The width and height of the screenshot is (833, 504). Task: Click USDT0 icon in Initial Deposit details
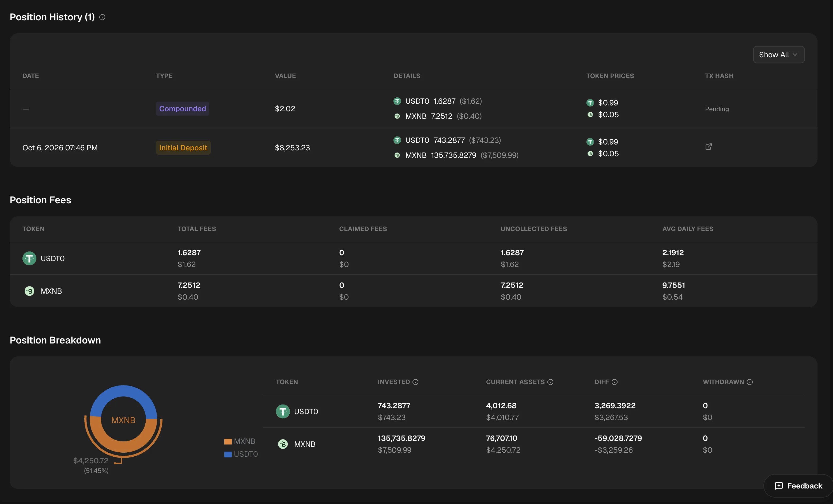[x=397, y=140]
